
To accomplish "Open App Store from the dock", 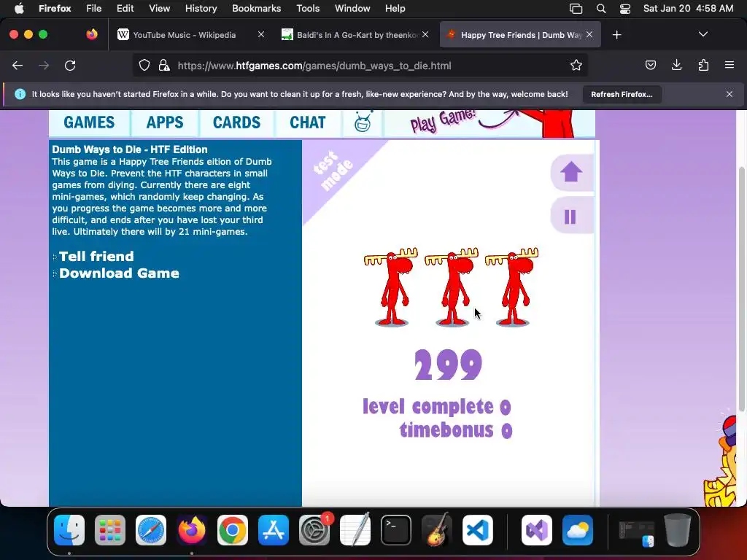I will [x=274, y=530].
